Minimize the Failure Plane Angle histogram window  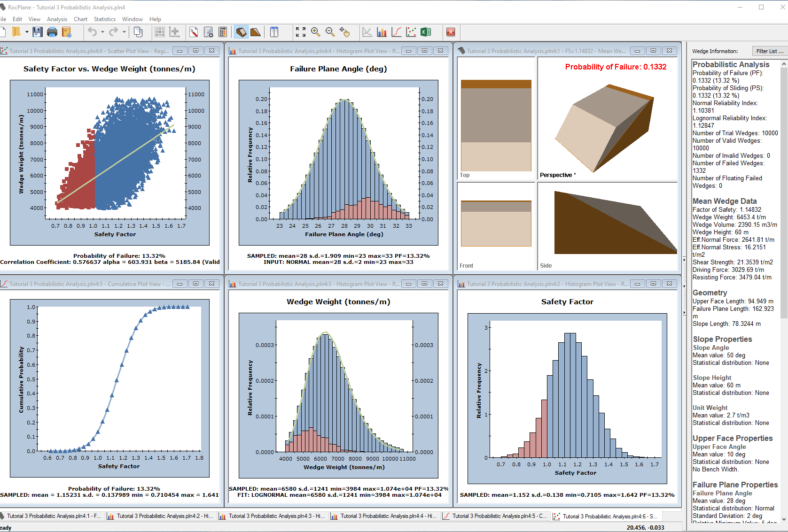[x=408, y=51]
